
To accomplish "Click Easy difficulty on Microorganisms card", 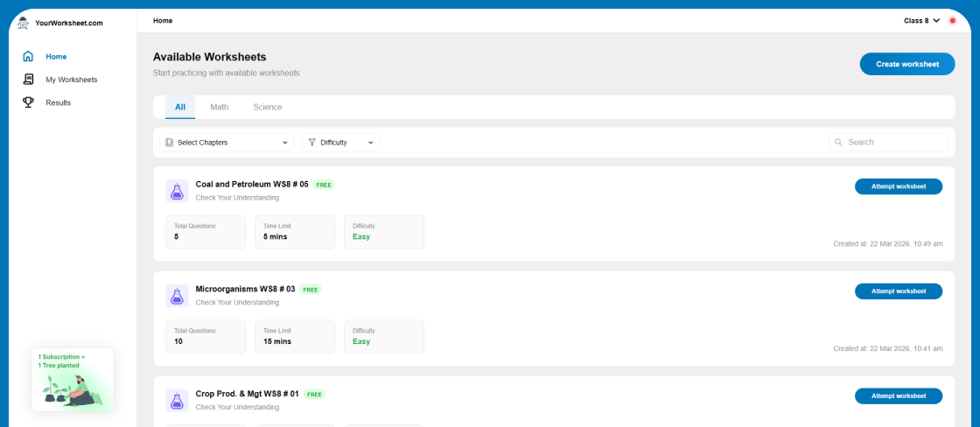I will 361,341.
